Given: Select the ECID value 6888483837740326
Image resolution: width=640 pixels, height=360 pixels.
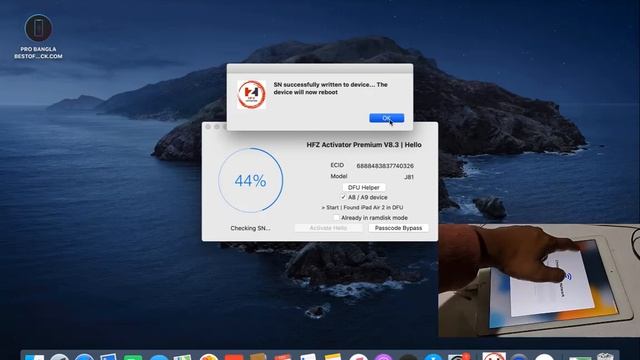Looking at the screenshot, I should pos(385,166).
